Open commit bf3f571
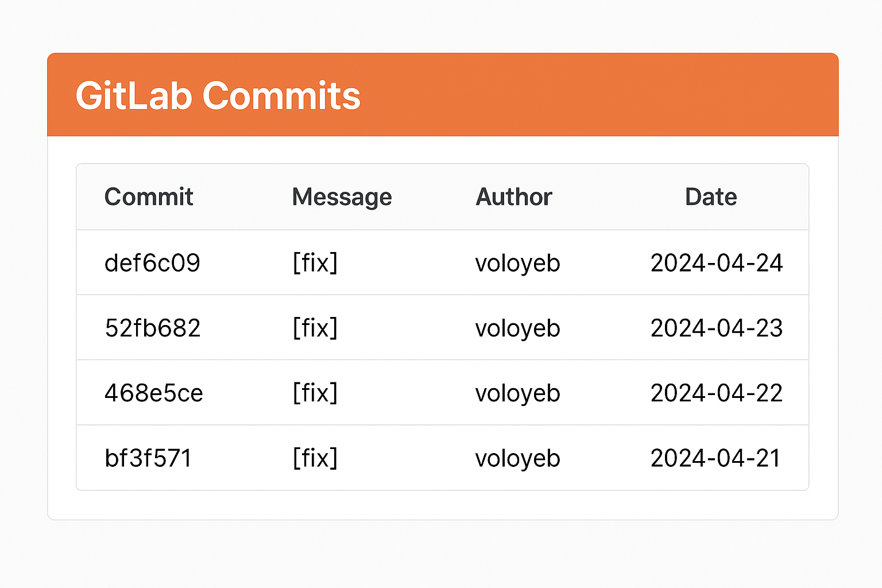The width and height of the screenshot is (882, 588). pos(148,458)
